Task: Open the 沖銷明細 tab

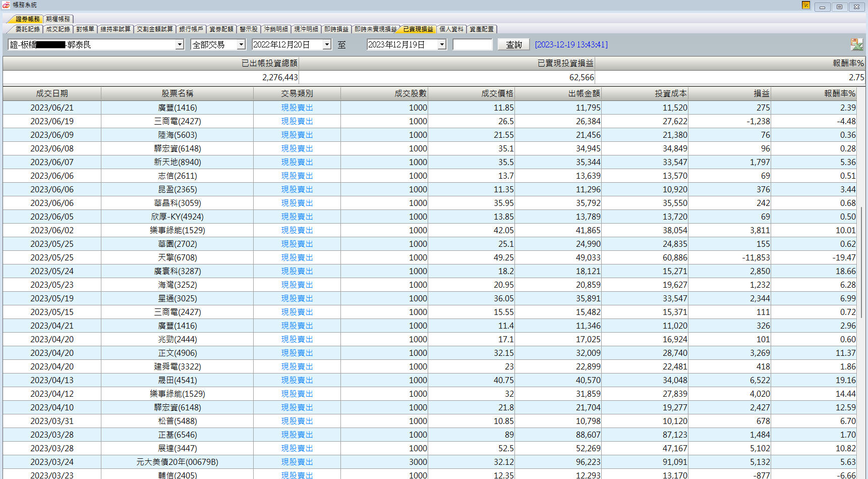Action: (x=276, y=29)
